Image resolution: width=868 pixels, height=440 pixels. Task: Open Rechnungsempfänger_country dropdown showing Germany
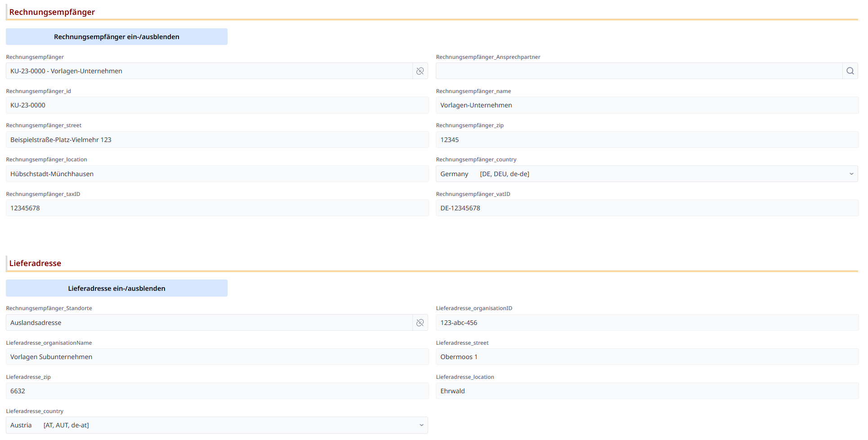[x=646, y=174]
